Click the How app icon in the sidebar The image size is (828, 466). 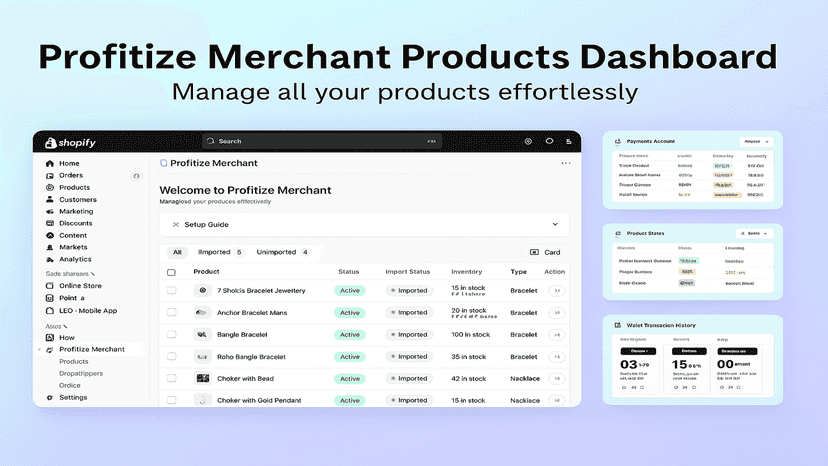click(50, 338)
